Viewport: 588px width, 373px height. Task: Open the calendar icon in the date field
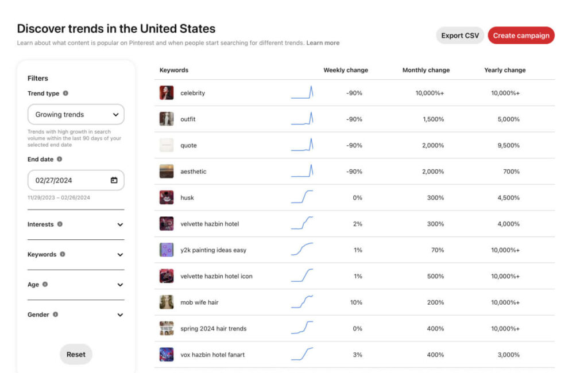[114, 180]
